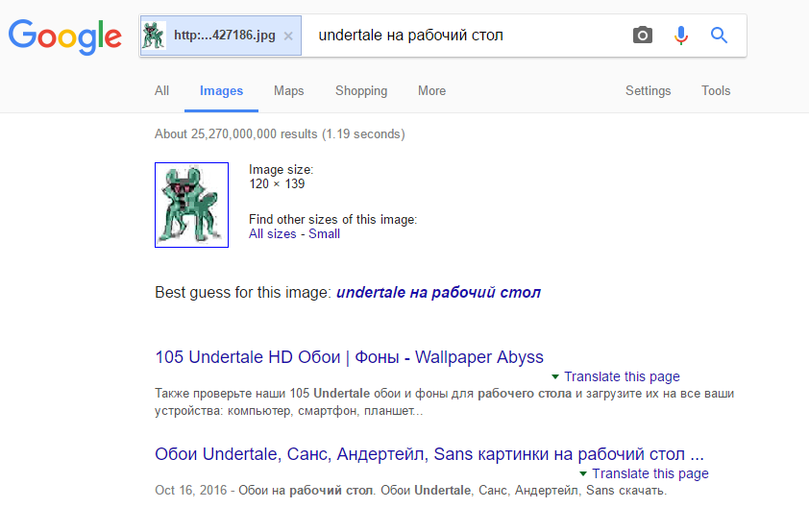Viewport: 809px width, 532px height.
Task: Switch to the All results tab
Action: point(161,91)
